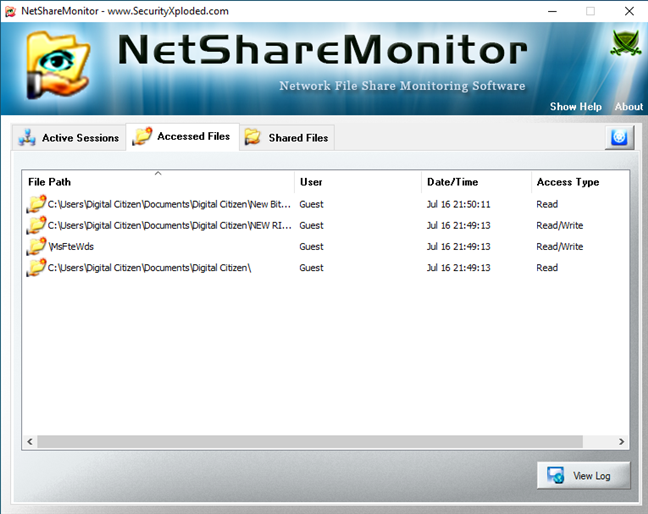Click the NetShareMonitor folder-eye logo
Viewport: 648px width, 514px height.
(58, 65)
